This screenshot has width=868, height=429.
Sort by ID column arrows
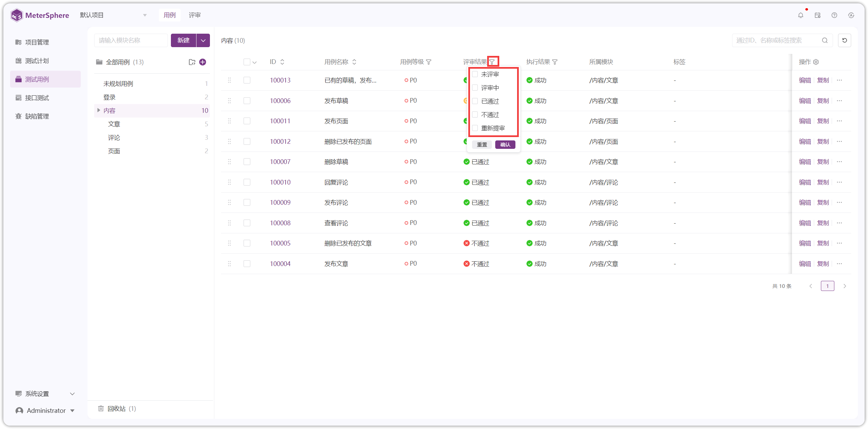point(282,62)
